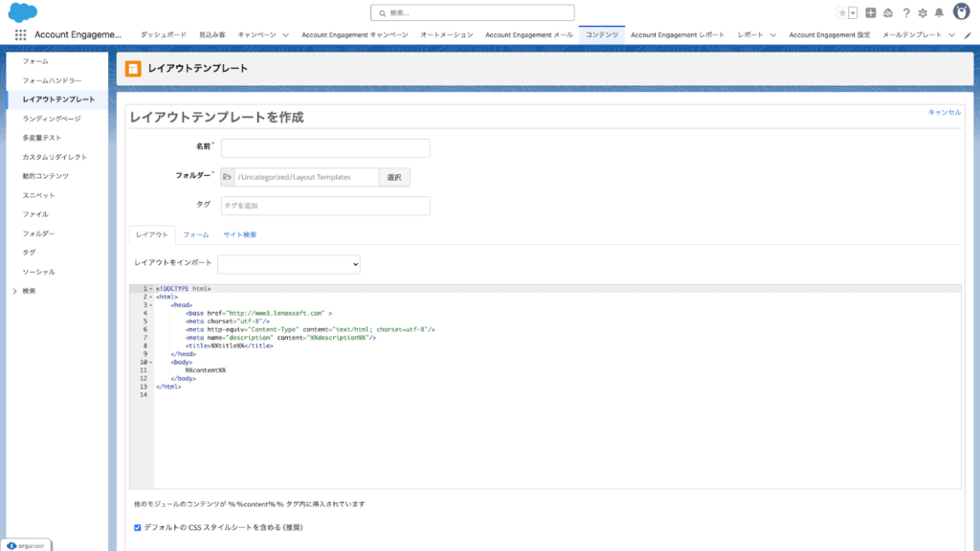Open the help question mark icon
The height and width of the screenshot is (551, 980).
pos(906,13)
